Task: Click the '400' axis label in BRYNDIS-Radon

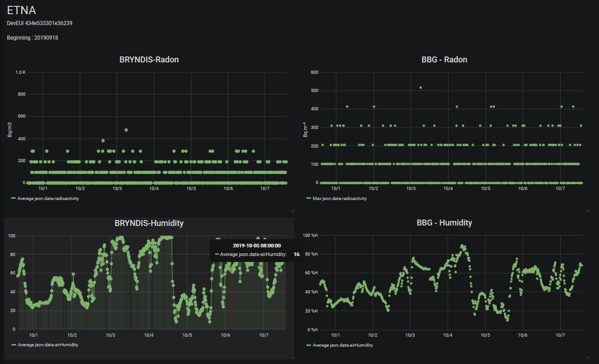Action: pos(22,138)
